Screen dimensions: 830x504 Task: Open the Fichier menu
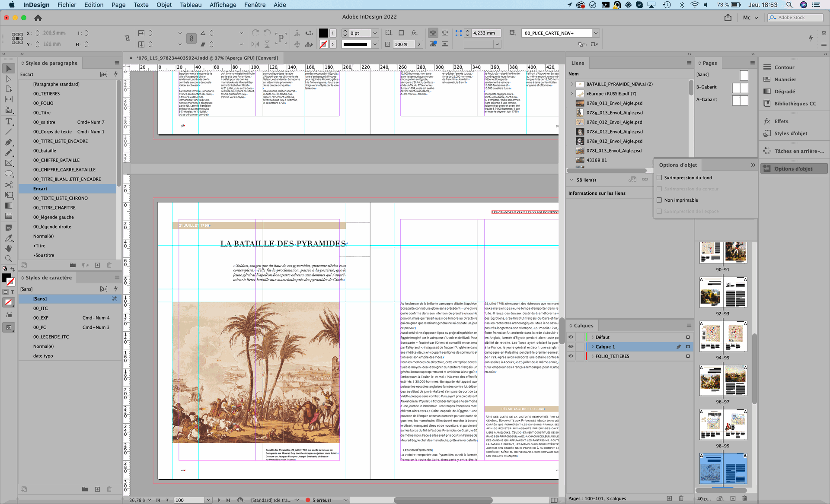pos(67,5)
